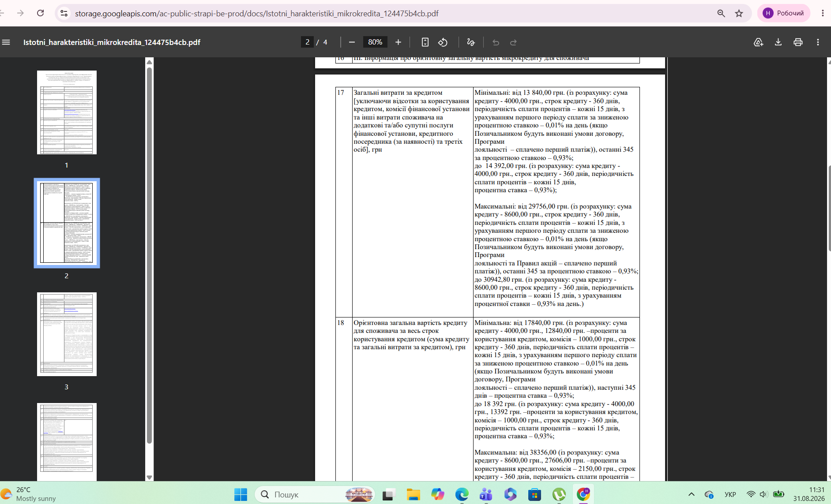Show hidden system tray icons
The height and width of the screenshot is (504, 831).
[691, 494]
